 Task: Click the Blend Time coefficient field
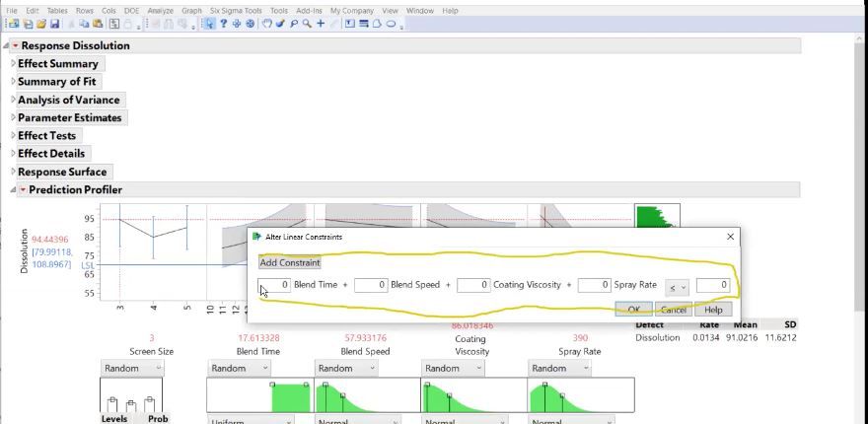pos(274,285)
